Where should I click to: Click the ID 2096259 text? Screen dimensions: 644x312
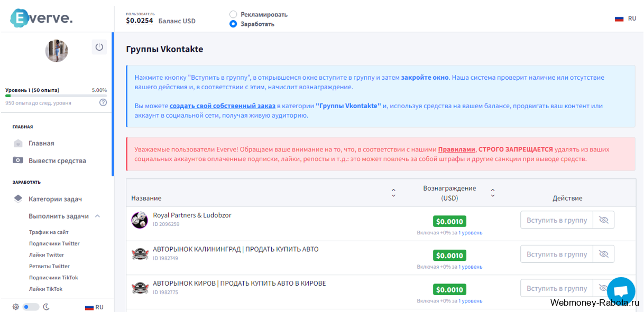(166, 224)
